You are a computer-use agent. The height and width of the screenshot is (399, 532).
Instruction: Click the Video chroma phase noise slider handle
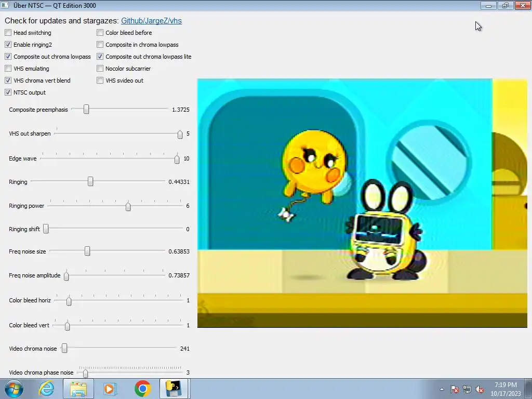[x=86, y=373]
